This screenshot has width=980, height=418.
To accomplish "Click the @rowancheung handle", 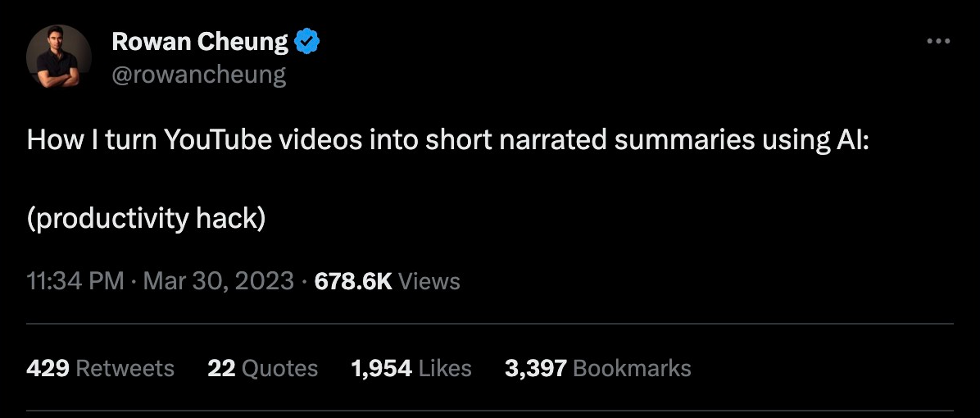I will click(x=199, y=75).
